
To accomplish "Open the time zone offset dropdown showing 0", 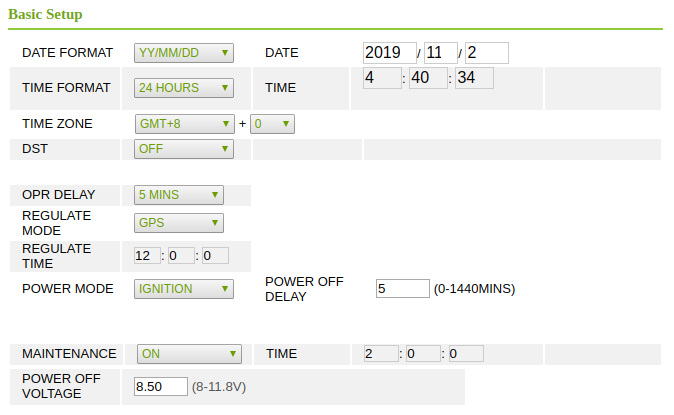I will (x=272, y=124).
